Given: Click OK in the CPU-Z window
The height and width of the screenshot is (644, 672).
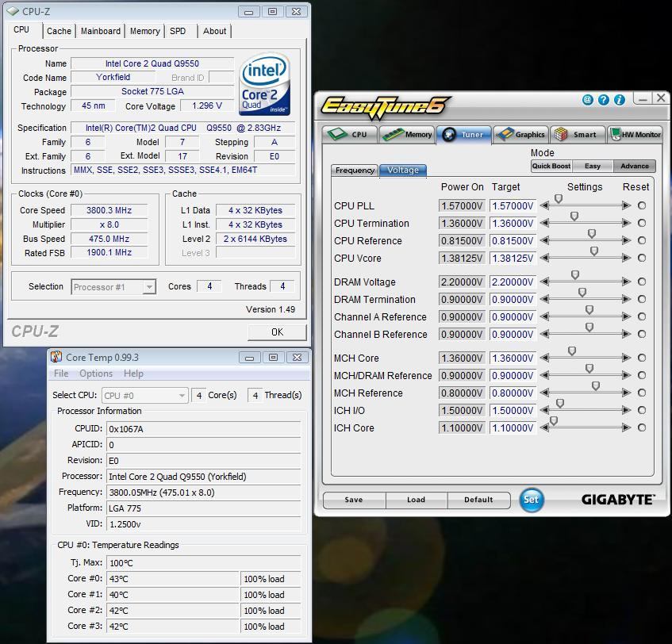Looking at the screenshot, I should (x=277, y=332).
